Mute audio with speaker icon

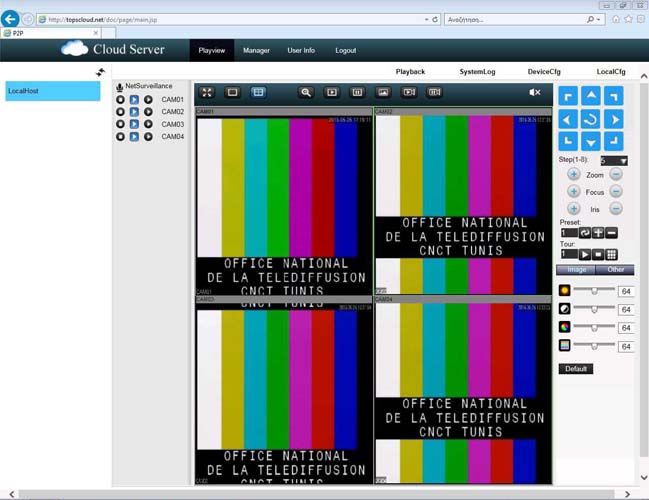coord(535,92)
